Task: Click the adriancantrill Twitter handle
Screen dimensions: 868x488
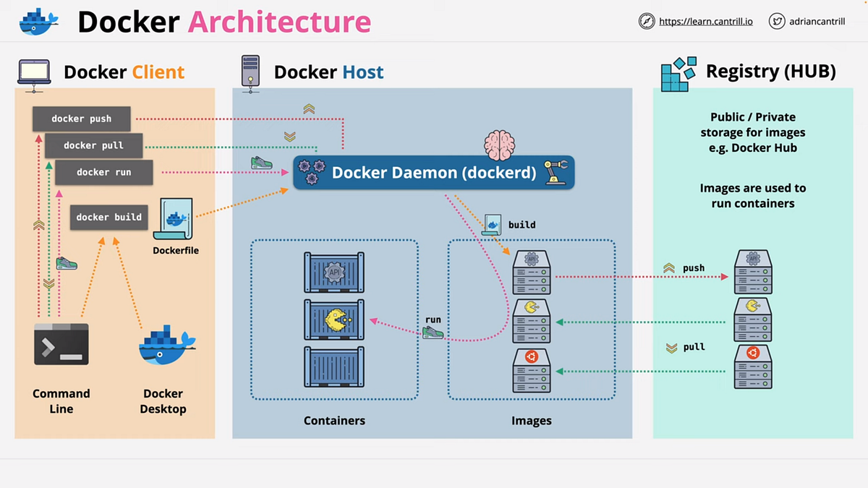Action: (817, 21)
